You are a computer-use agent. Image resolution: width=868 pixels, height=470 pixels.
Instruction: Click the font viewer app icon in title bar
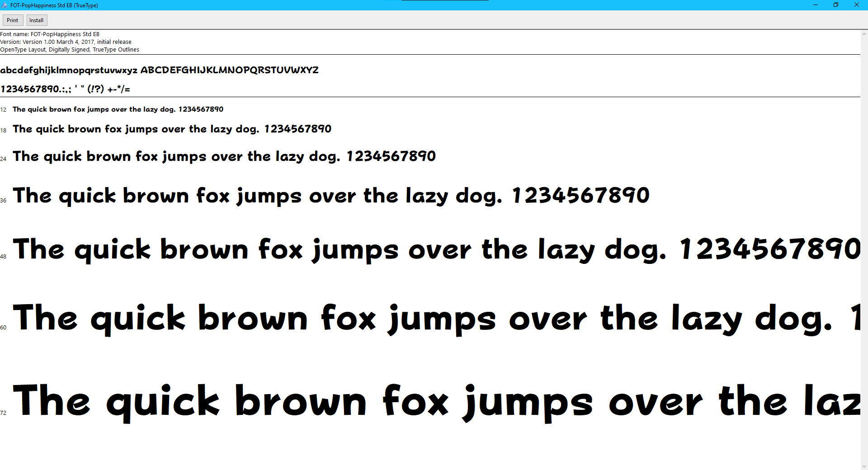point(5,5)
